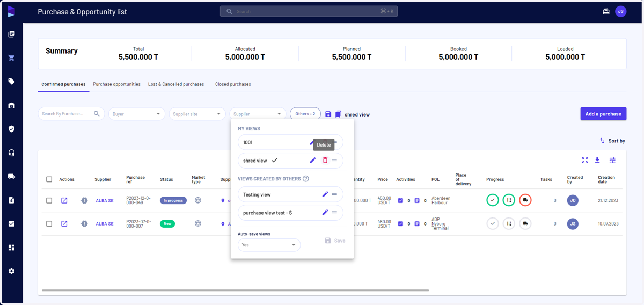This screenshot has height=305, width=644.
Task: Open ALBA SE supplier link in New row
Action: point(105,223)
